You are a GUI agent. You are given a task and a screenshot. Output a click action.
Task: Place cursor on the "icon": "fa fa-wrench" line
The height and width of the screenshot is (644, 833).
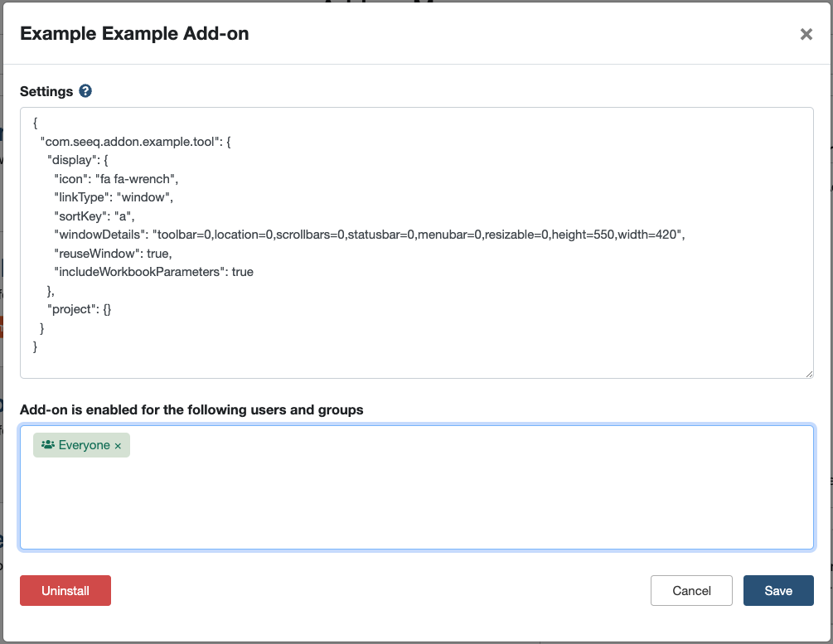(x=116, y=178)
